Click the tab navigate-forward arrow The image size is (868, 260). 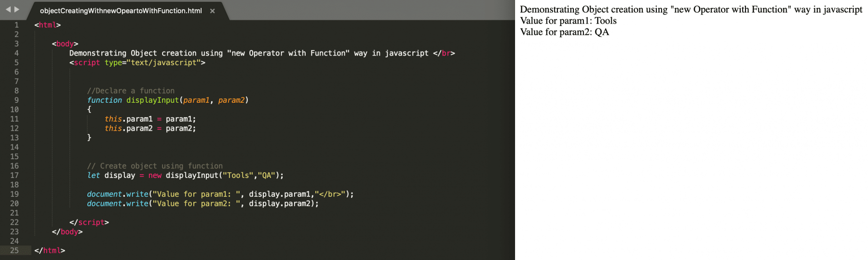click(17, 9)
